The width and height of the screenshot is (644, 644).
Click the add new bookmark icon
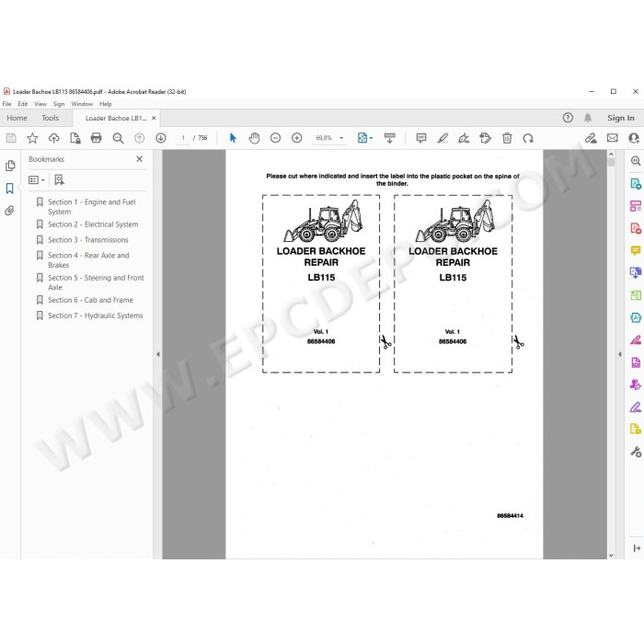click(x=59, y=180)
